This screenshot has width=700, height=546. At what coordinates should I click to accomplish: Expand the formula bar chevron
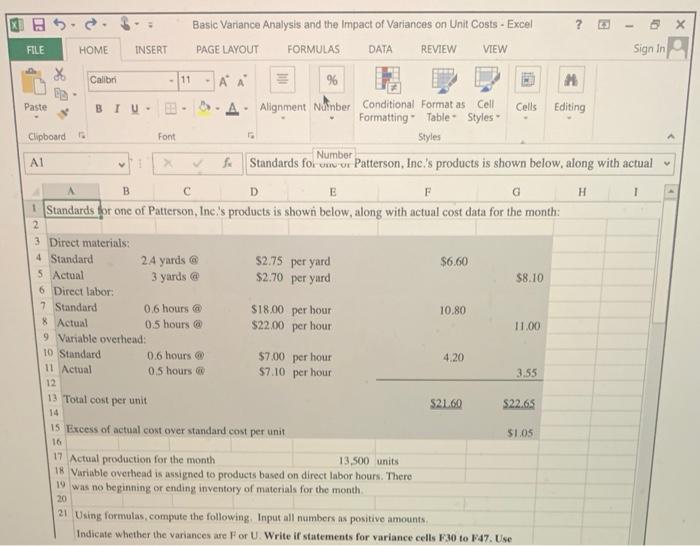pos(667,163)
